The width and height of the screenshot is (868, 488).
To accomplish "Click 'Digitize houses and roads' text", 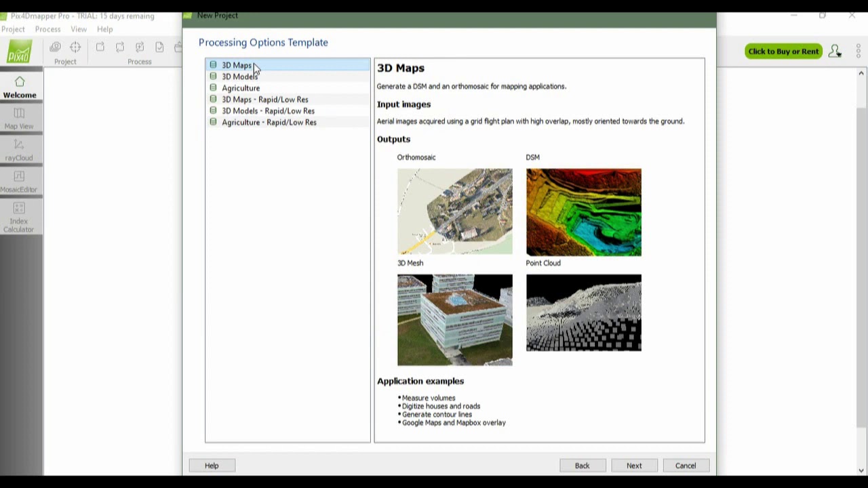I will (x=441, y=406).
